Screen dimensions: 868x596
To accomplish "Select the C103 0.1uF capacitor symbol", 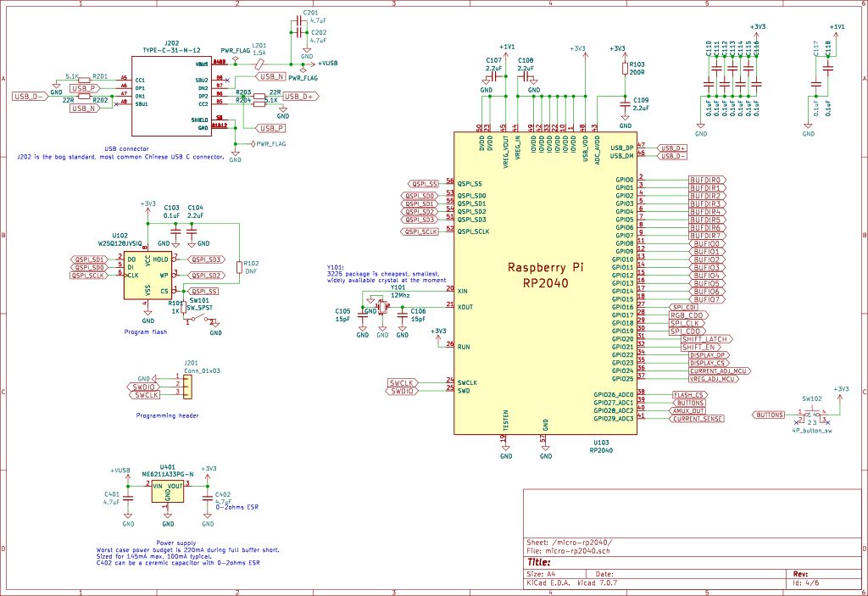I will [x=175, y=231].
